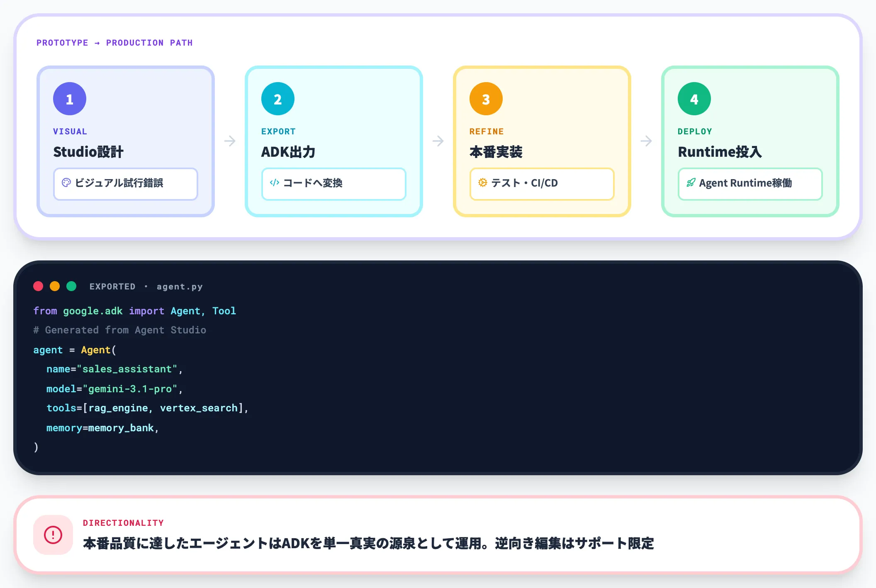Click the rocket icon beside Agent Runtime稼働

click(691, 183)
